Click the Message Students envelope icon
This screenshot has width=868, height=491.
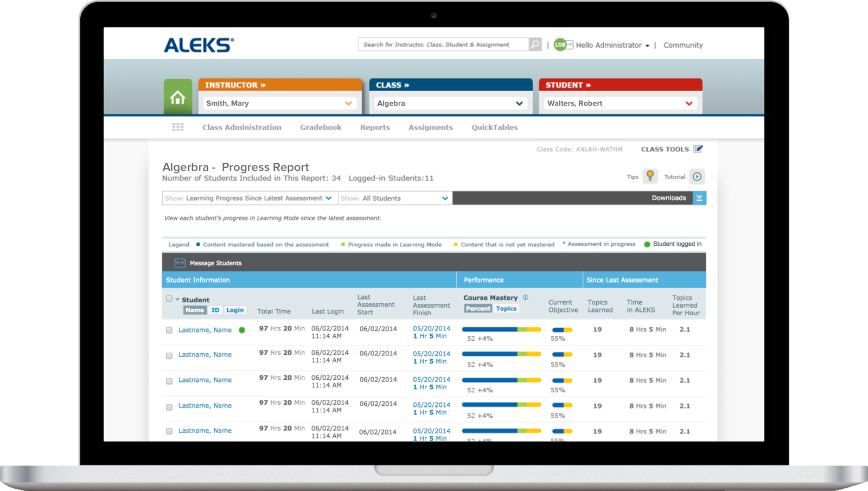coord(180,263)
